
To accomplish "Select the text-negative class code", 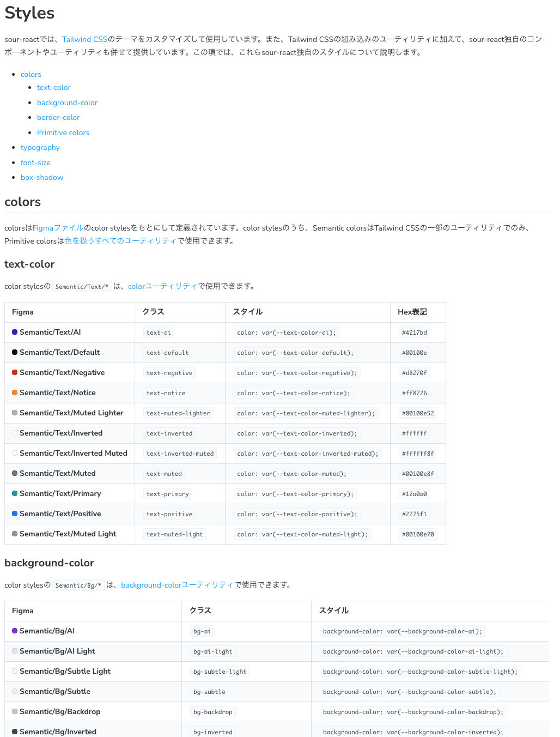I will point(169,373).
